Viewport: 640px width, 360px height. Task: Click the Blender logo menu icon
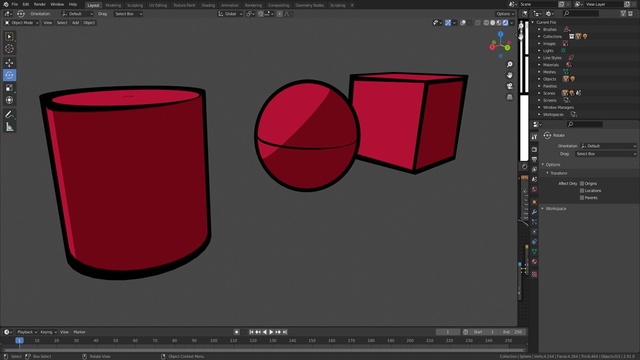coord(6,4)
